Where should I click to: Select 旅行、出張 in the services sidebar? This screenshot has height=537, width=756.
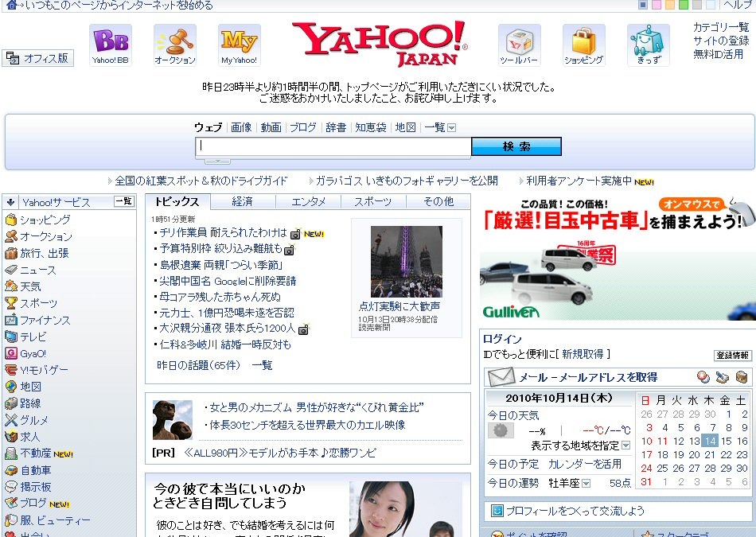coord(45,253)
